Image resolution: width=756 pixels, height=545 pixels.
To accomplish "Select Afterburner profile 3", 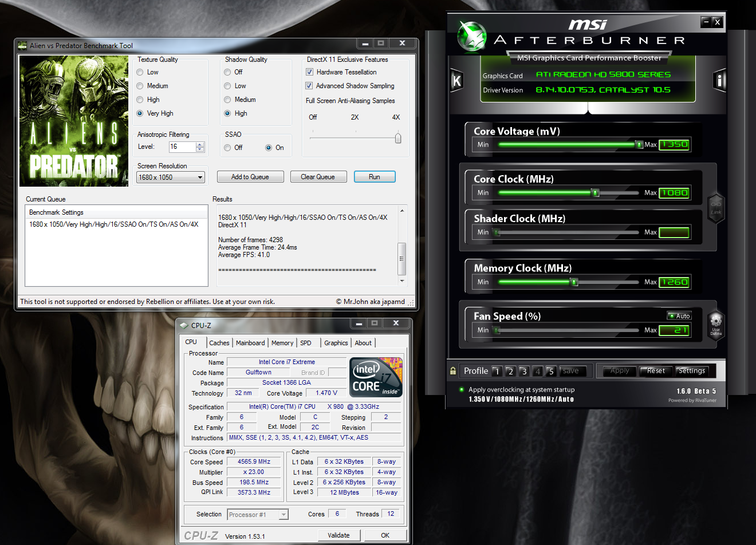I will pos(523,371).
